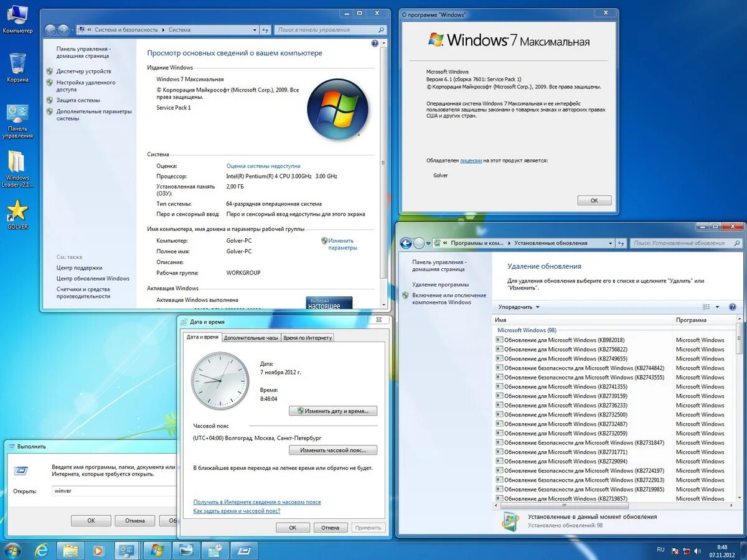Click the network icon in the system tray
The width and height of the screenshot is (747, 560).
(x=687, y=551)
